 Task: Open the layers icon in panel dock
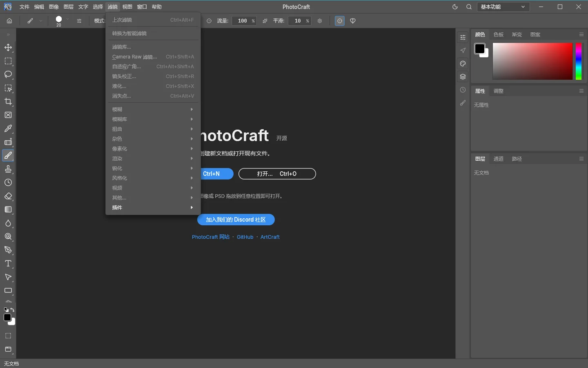463,76
